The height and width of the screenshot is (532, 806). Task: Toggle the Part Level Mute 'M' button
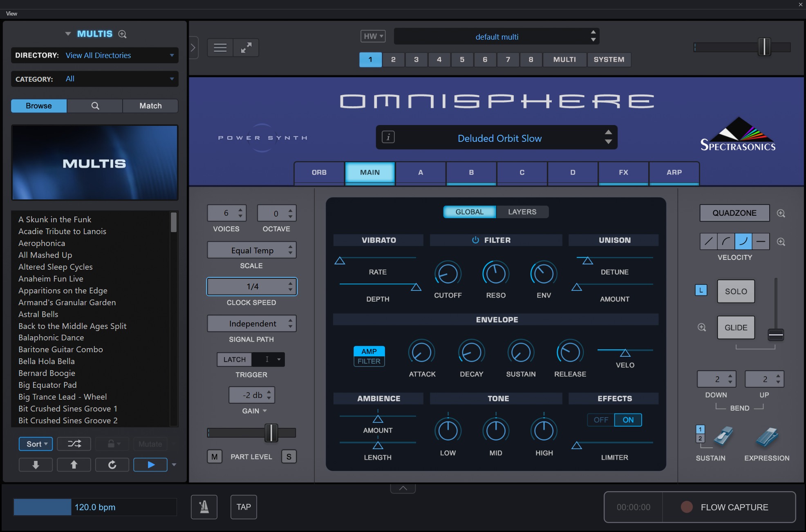pos(215,456)
